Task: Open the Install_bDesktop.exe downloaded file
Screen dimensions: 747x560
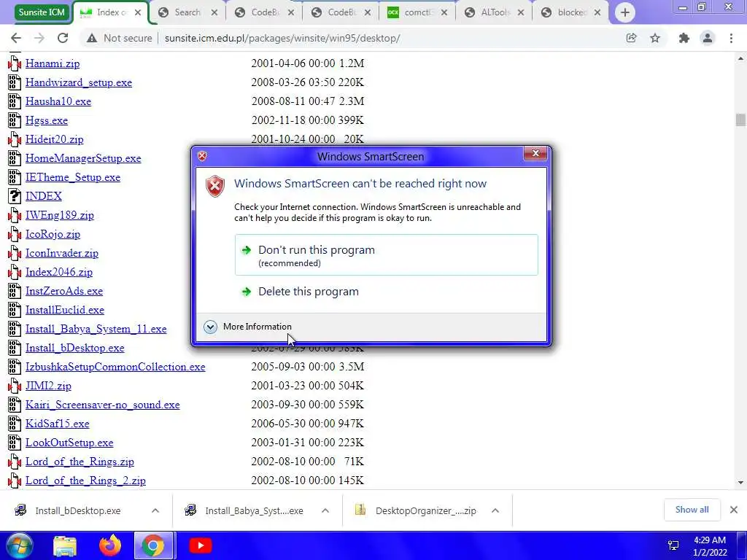Action: pyautogui.click(x=77, y=510)
